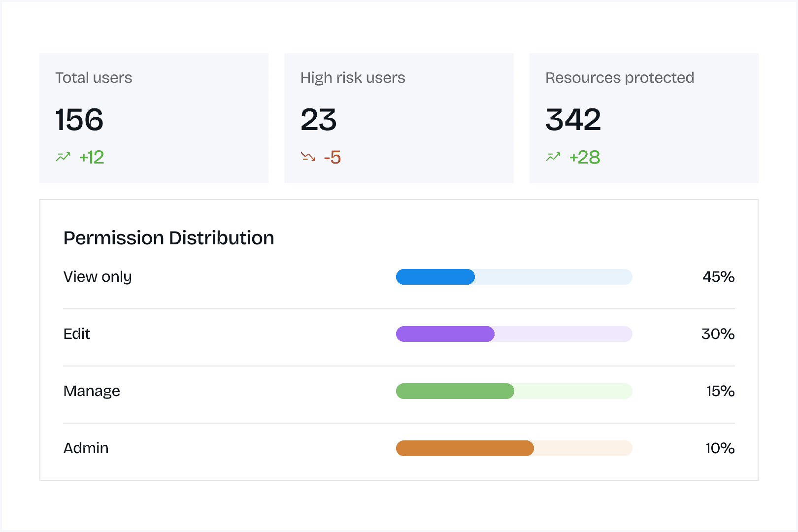Click the "Permission Distribution" heading

tap(169, 238)
